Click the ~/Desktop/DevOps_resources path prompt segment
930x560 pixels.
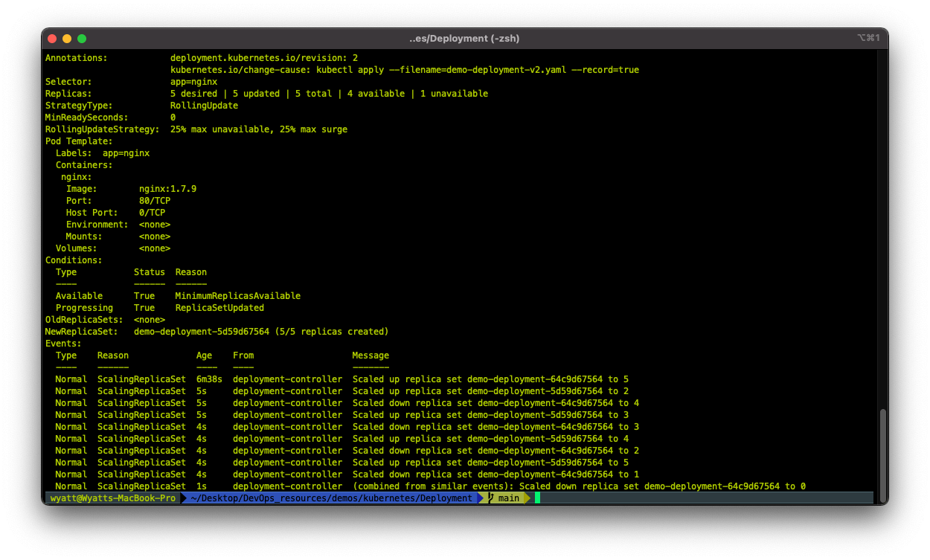pos(332,498)
